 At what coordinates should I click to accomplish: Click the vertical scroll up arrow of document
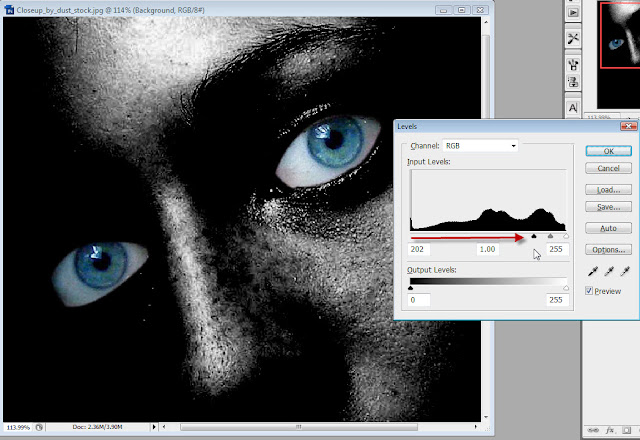point(486,22)
